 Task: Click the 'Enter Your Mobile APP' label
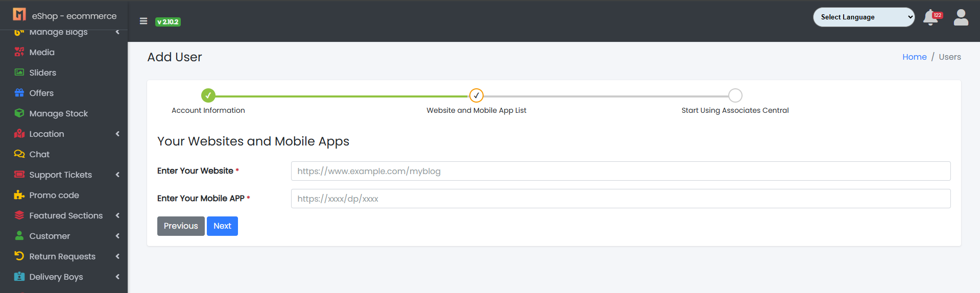pyautogui.click(x=201, y=199)
